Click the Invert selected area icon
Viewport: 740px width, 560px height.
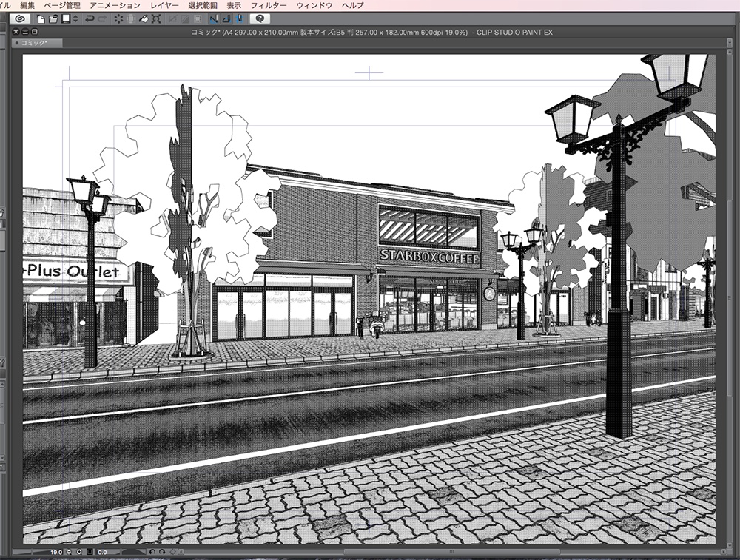tap(185, 19)
